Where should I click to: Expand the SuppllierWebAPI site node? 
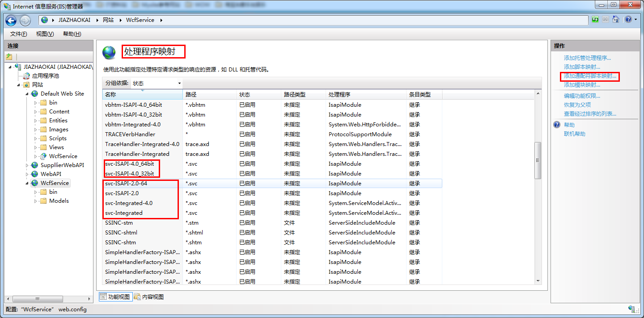(28, 165)
